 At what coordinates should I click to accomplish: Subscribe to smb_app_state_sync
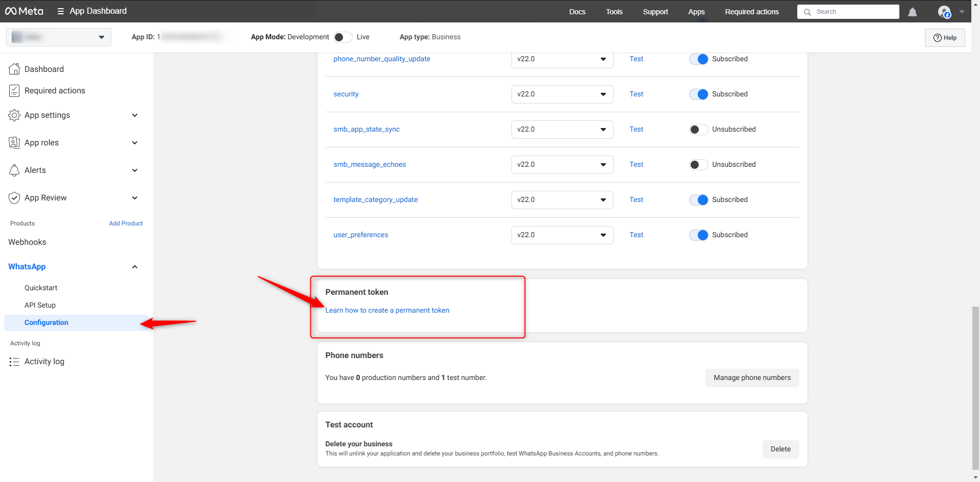[x=698, y=130]
